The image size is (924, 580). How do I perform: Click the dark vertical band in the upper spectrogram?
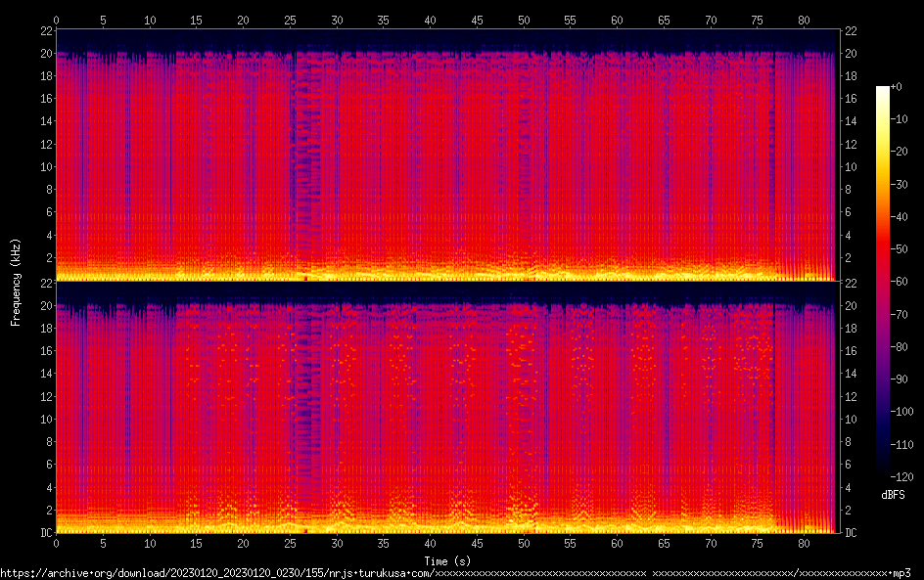tap(306, 156)
